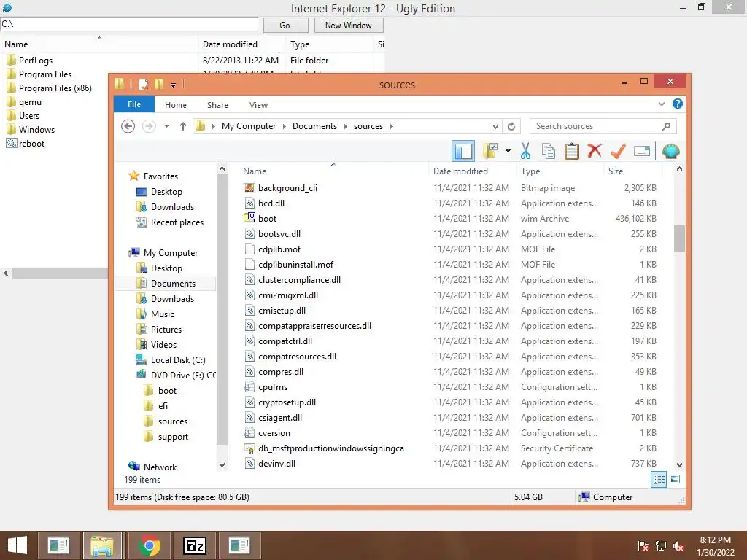Click New Window button in Internet Explorer

[x=348, y=26]
